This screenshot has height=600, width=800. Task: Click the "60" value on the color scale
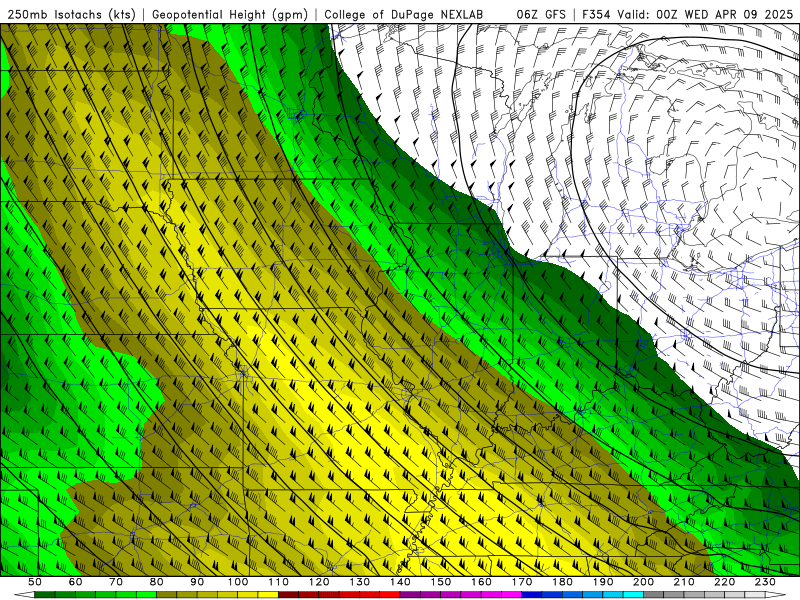[x=75, y=582]
